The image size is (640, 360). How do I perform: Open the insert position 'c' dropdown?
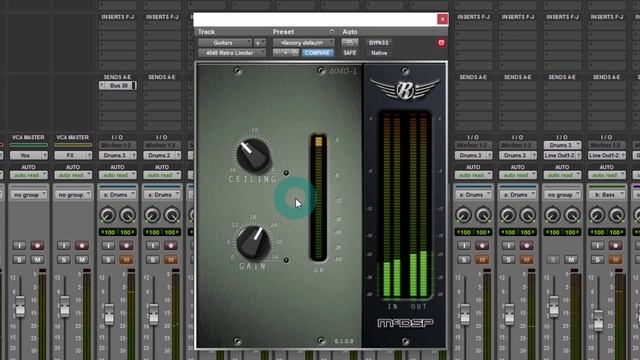coord(260,42)
